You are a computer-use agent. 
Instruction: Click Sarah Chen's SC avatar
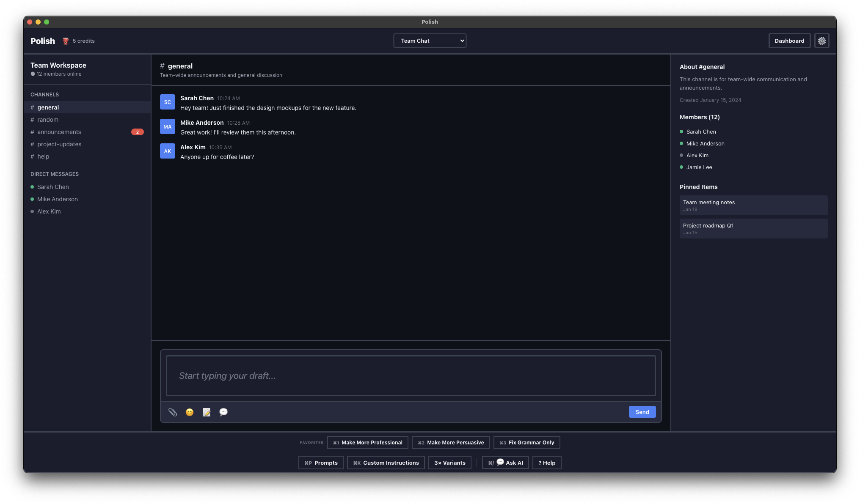(x=167, y=102)
